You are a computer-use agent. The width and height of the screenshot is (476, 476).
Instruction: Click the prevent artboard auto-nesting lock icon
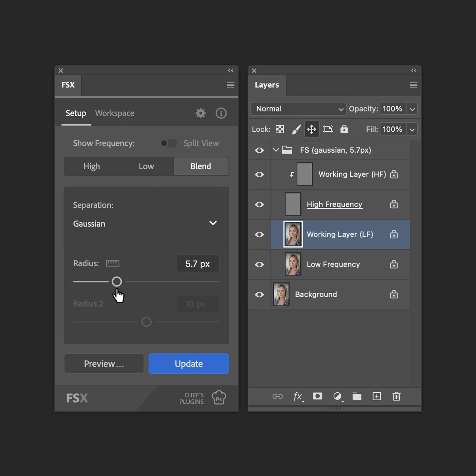pyautogui.click(x=328, y=129)
